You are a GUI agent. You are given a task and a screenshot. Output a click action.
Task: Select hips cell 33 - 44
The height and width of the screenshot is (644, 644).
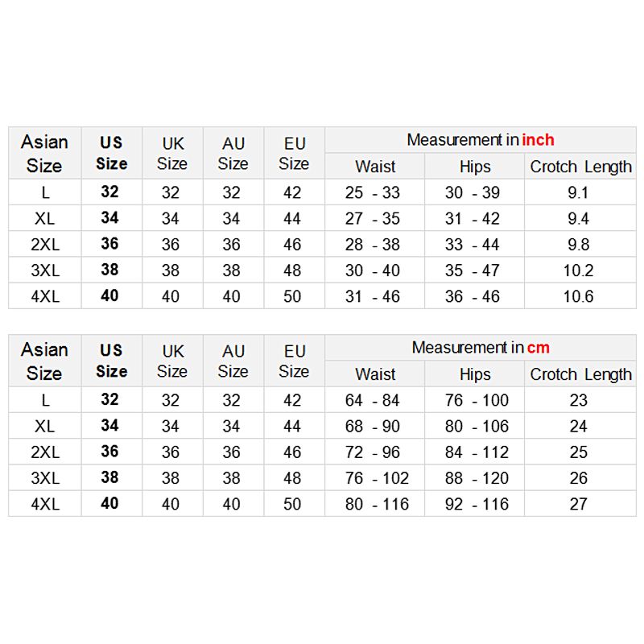click(473, 245)
